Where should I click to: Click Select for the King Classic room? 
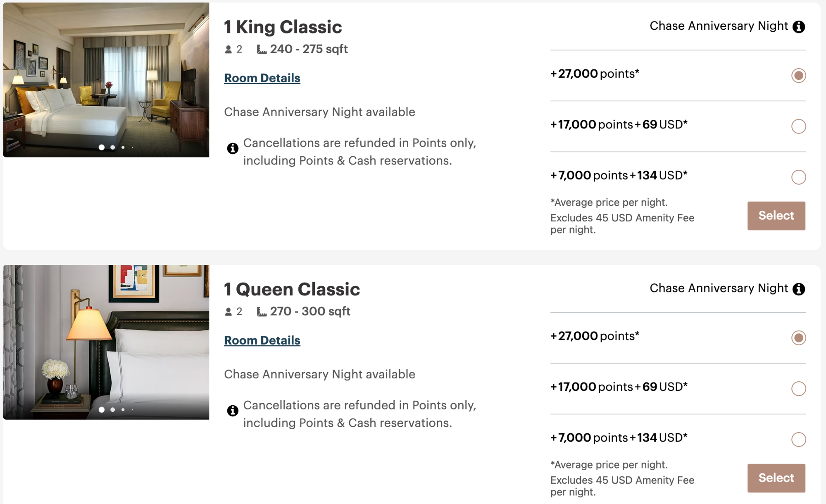pos(776,215)
